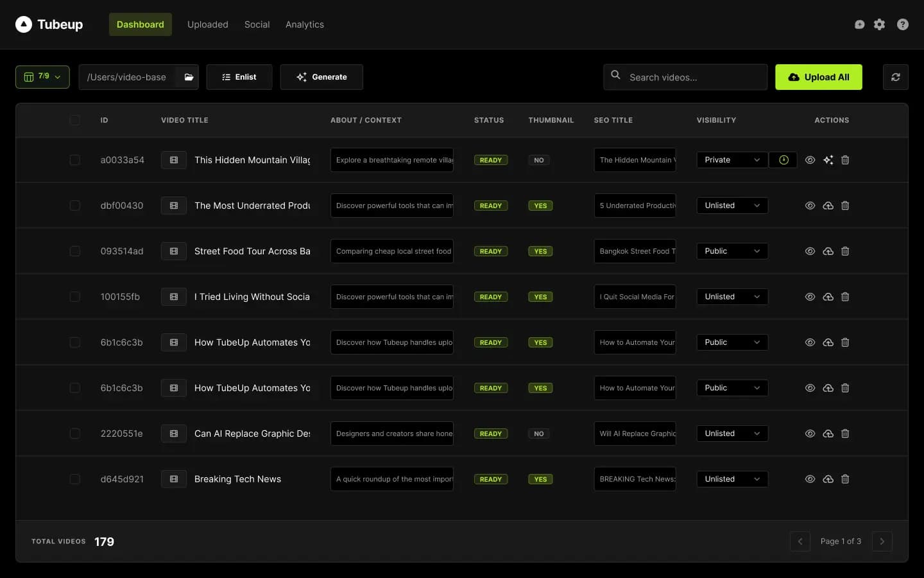Browse folders using the open-folder icon
This screenshot has width=924, height=578.
(189, 77)
